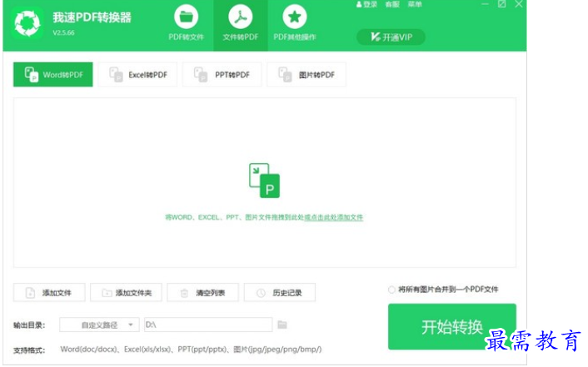Viewport: 588px width, 367px height.
Task: Switch to the PPT转PDF tab
Action: click(222, 75)
